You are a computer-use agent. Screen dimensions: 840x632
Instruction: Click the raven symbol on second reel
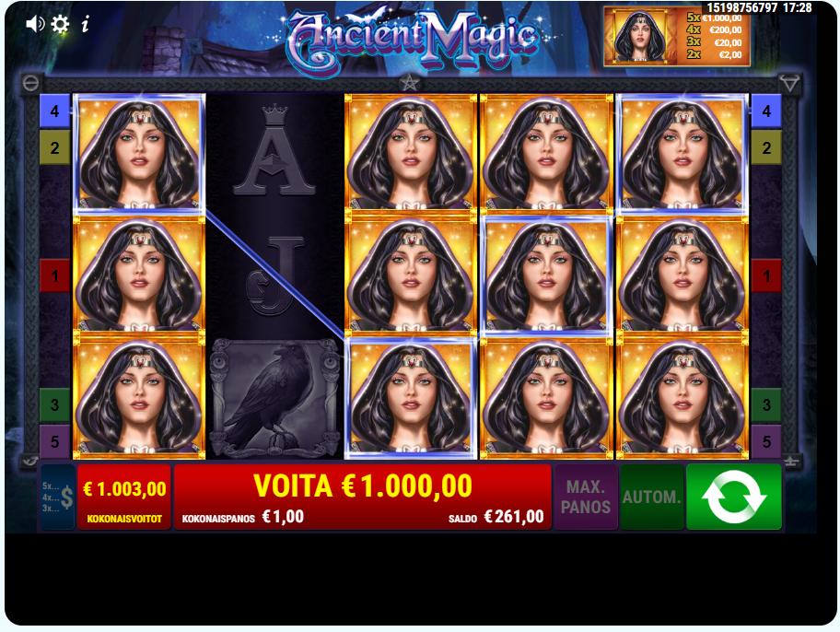click(x=274, y=398)
